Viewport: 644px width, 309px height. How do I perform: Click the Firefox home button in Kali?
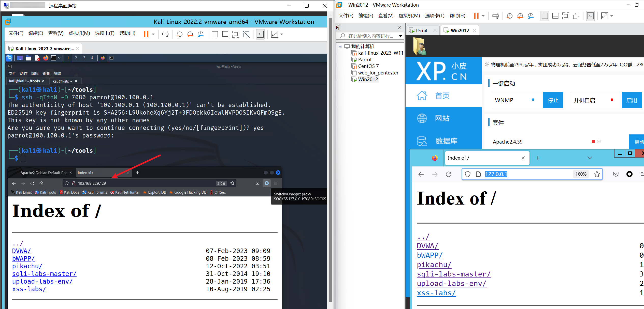(x=41, y=183)
